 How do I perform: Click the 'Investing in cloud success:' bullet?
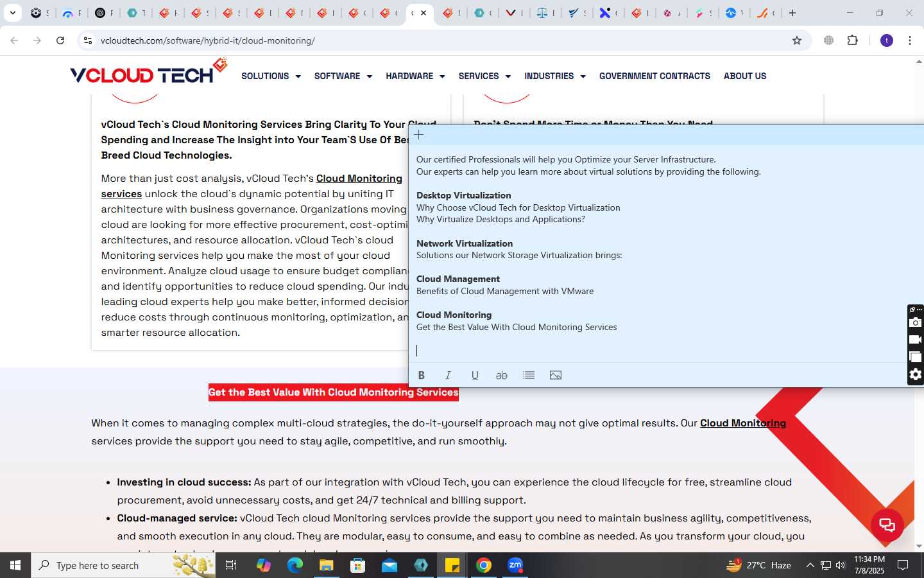pyautogui.click(x=184, y=482)
